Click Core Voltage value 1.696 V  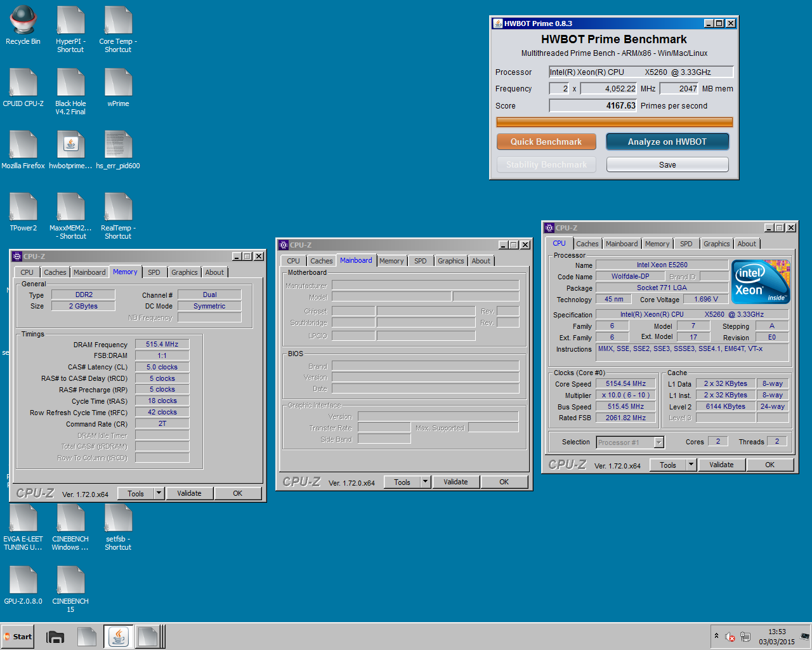pyautogui.click(x=706, y=299)
